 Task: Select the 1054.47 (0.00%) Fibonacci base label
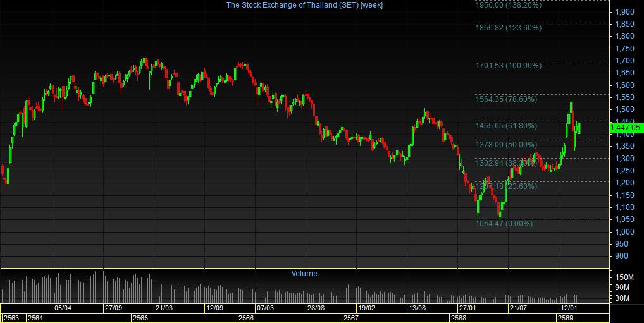(x=504, y=224)
